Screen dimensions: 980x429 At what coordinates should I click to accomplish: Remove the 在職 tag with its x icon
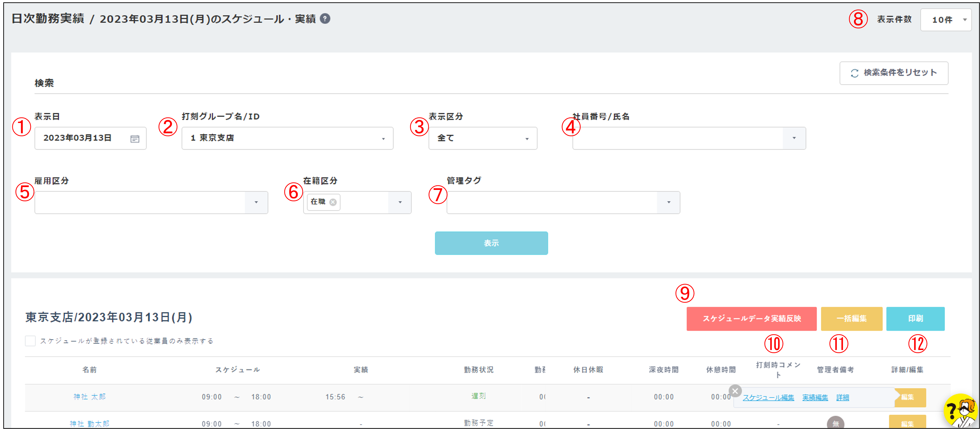click(333, 202)
